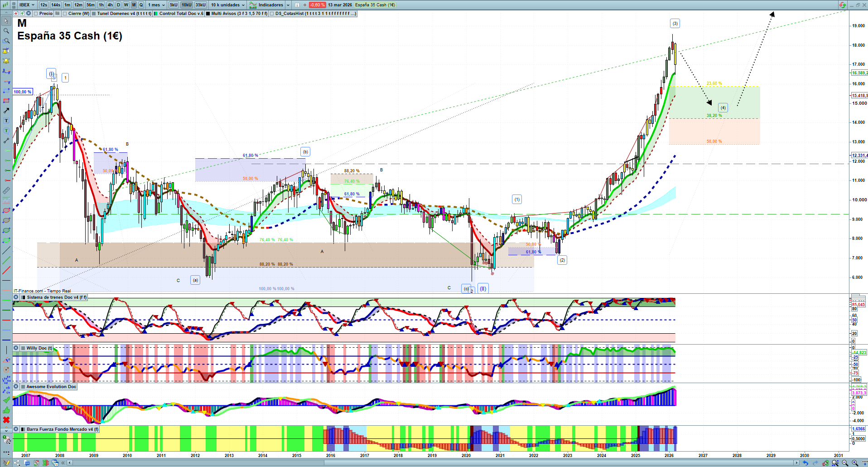The image size is (868, 467).
Task: Select the Q quarterly timeframe button
Action: click(141, 5)
